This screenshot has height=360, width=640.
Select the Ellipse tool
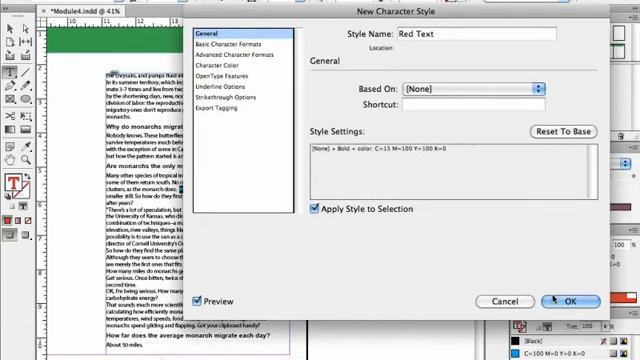[26, 99]
